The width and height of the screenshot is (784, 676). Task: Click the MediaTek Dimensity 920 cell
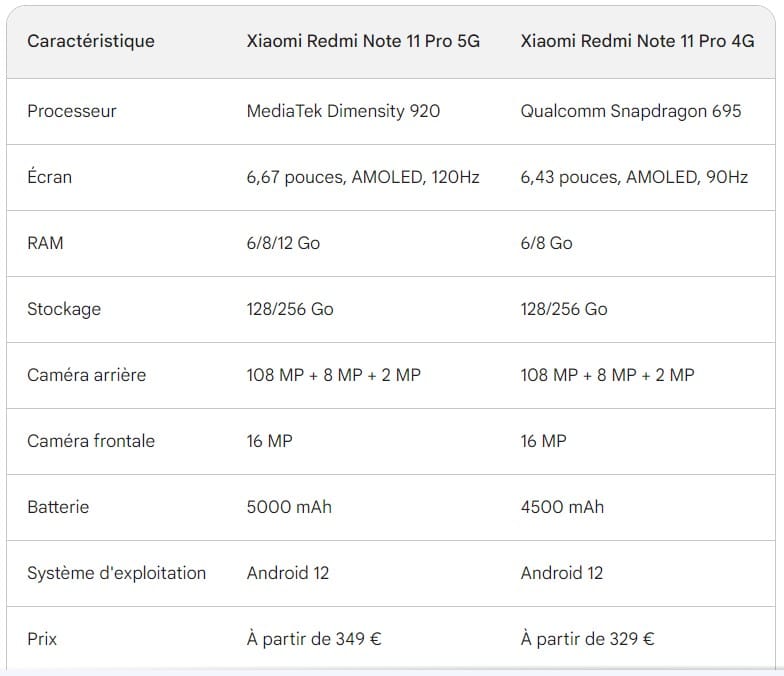pos(343,111)
